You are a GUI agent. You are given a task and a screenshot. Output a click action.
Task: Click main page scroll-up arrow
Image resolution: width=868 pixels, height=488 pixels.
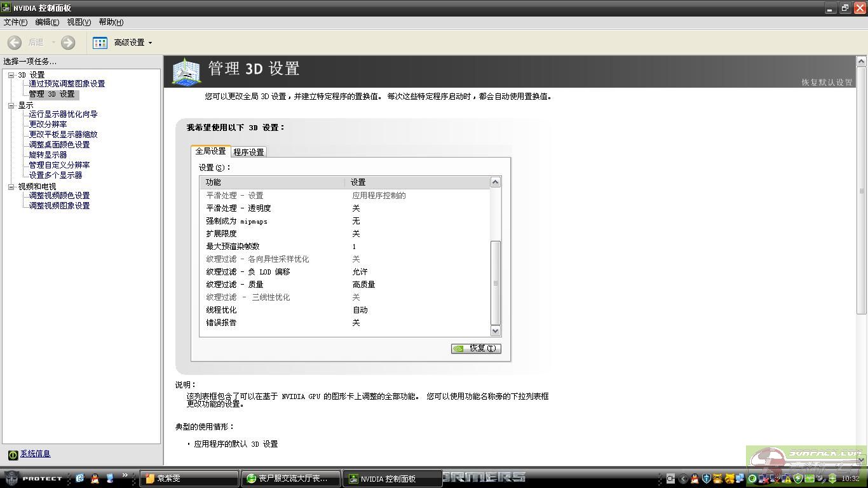(x=862, y=62)
